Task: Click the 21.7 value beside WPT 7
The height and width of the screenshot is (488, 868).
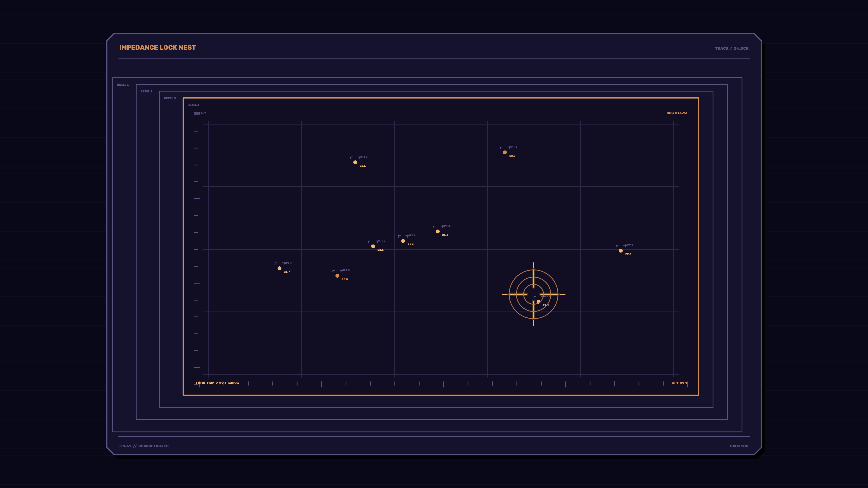Action: [287, 272]
